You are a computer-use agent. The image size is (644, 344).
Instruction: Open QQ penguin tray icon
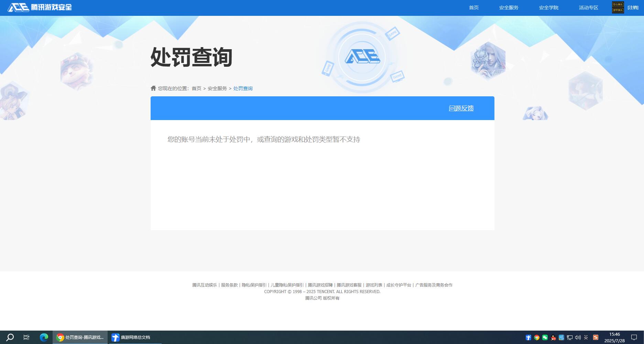click(553, 337)
